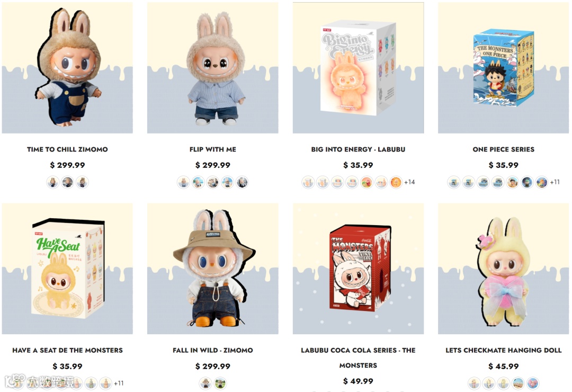572x392 pixels.
Task: Choose second variant swatch under Fall In Wild
Action: [220, 383]
